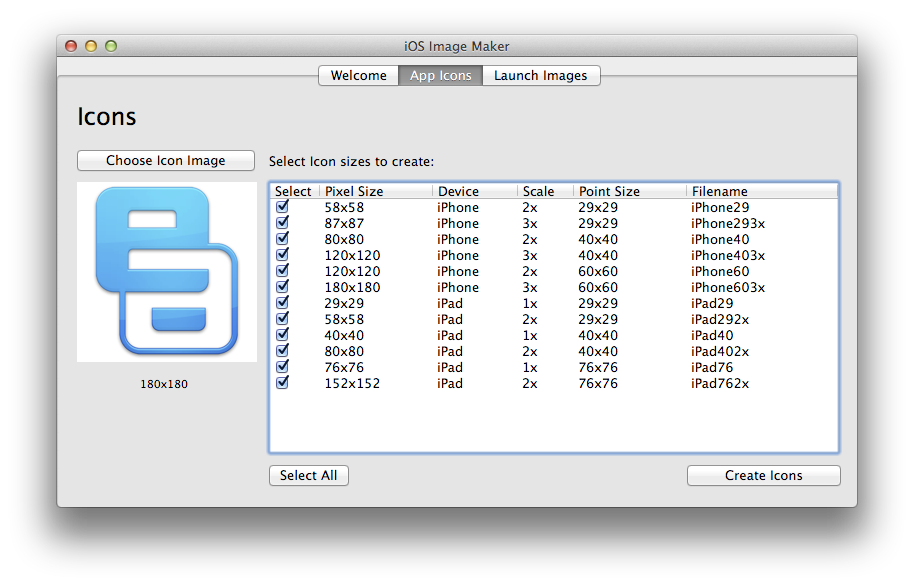The height and width of the screenshot is (586, 914).
Task: Toggle the 80x80 iPhone40 checkbox
Action: (282, 239)
